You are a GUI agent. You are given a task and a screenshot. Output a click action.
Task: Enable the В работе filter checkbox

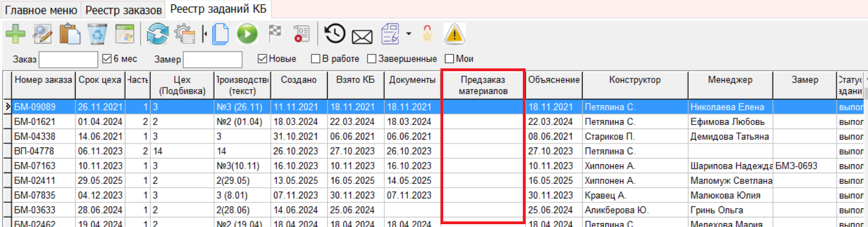point(316,58)
